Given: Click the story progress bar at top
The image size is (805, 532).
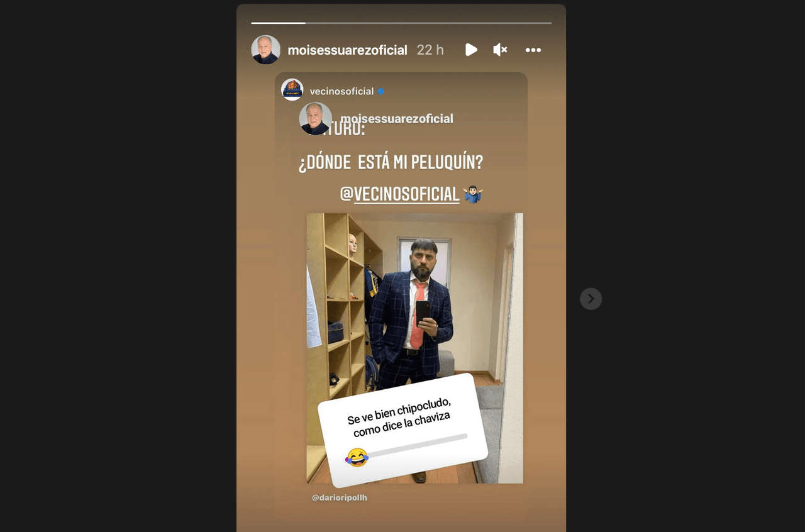Looking at the screenshot, I should point(401,23).
